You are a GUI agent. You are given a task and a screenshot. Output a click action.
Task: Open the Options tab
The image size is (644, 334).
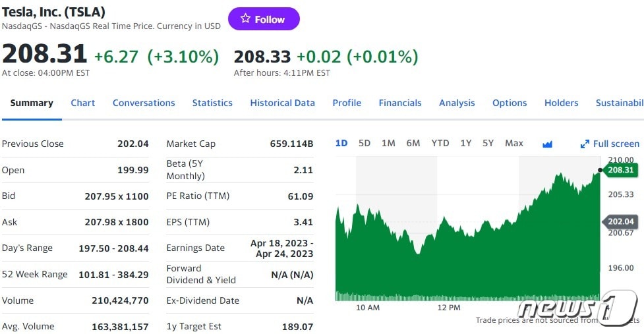(510, 103)
